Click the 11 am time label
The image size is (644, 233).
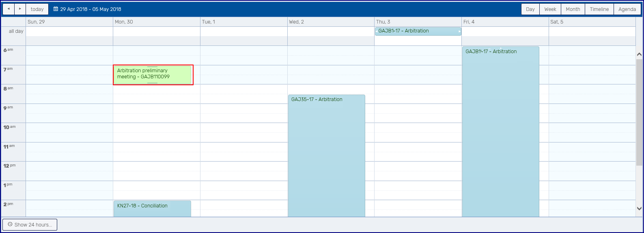click(9, 147)
